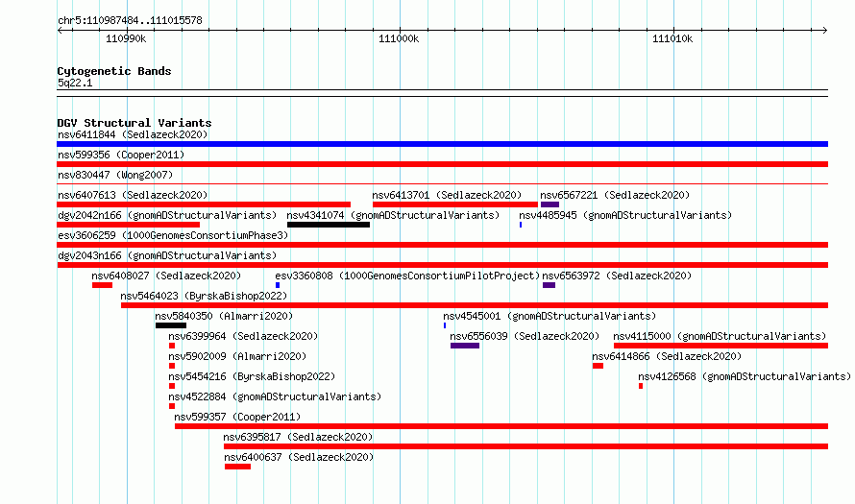
Task: Select nsv4545001 gnomAD variant label
Action: (550, 316)
